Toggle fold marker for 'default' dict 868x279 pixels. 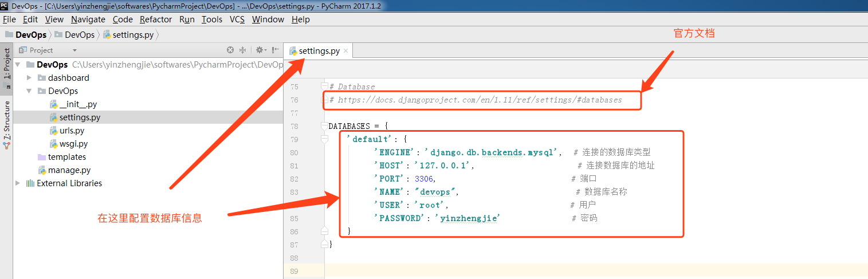click(x=325, y=139)
